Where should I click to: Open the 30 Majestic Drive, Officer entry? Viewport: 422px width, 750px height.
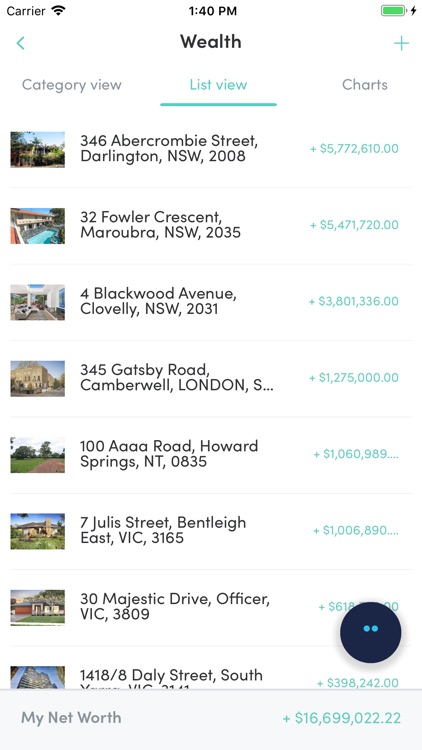point(211,607)
